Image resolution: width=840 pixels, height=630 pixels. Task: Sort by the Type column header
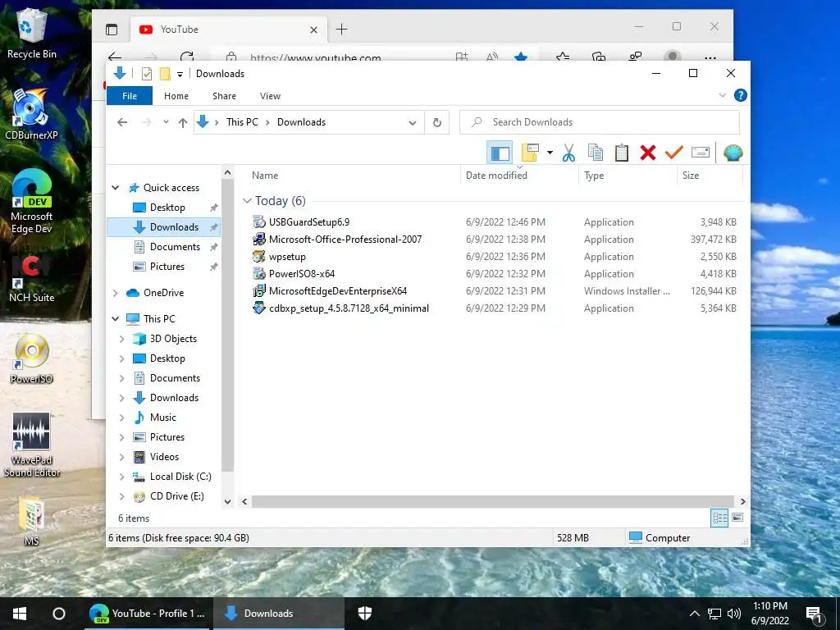click(594, 176)
